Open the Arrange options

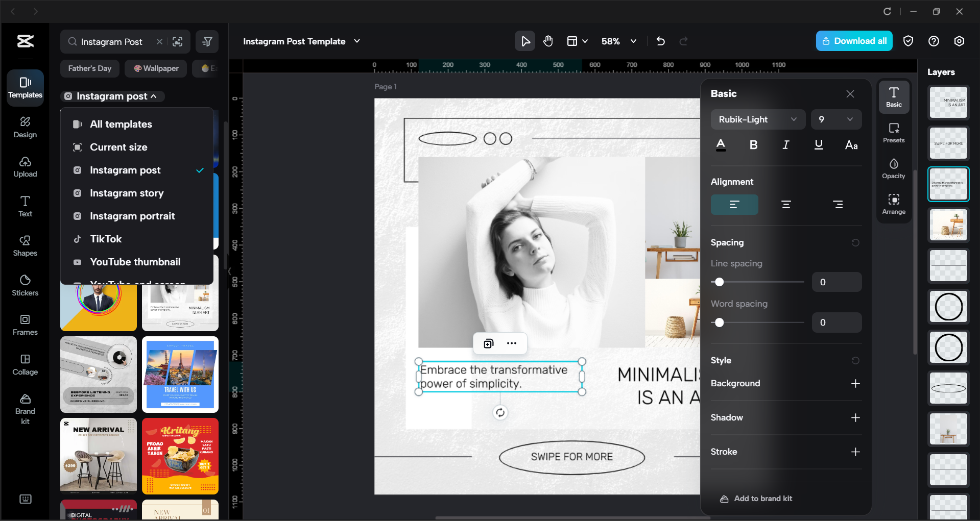(x=893, y=203)
